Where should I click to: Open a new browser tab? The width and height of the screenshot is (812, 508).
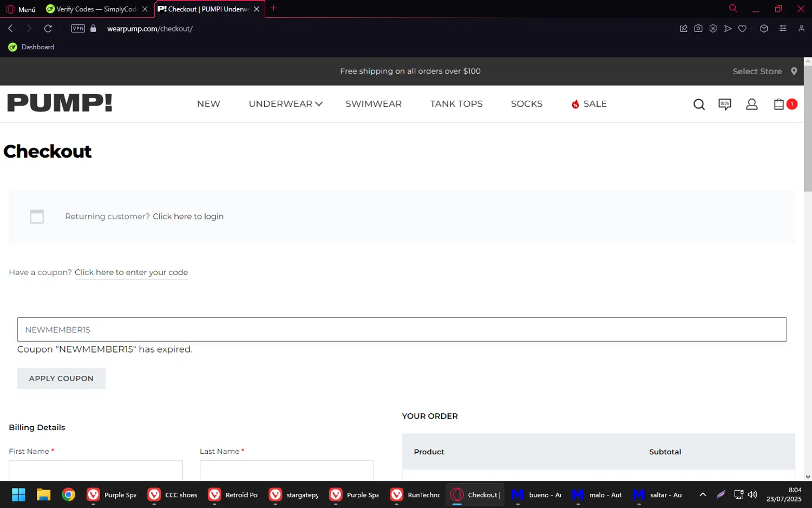273,8
